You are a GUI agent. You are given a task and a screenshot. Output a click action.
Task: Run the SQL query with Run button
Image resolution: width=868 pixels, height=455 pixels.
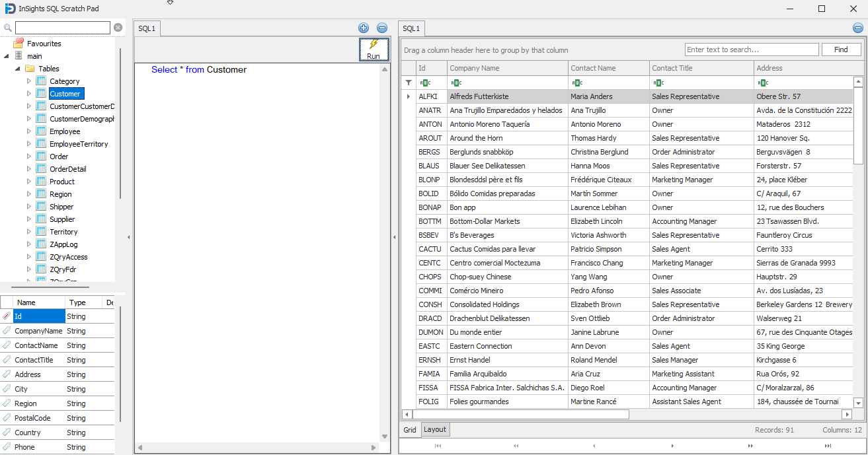(x=374, y=50)
